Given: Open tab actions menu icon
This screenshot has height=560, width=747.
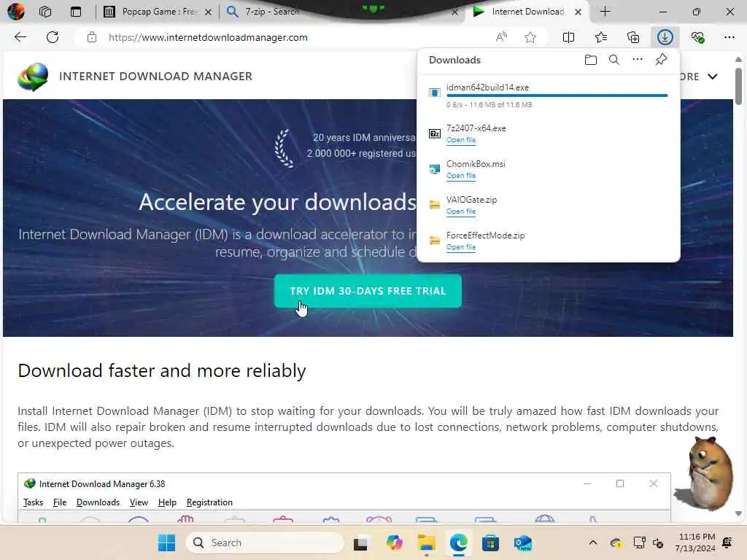Looking at the screenshot, I should (x=76, y=12).
